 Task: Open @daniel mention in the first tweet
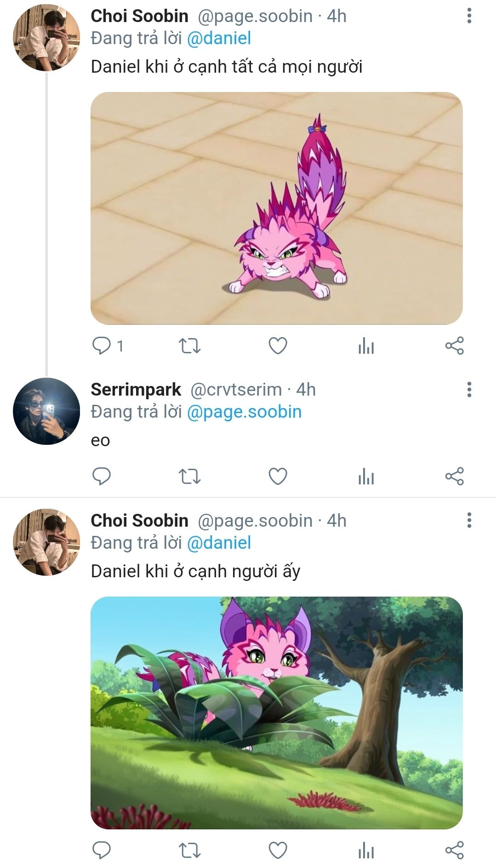click(219, 38)
